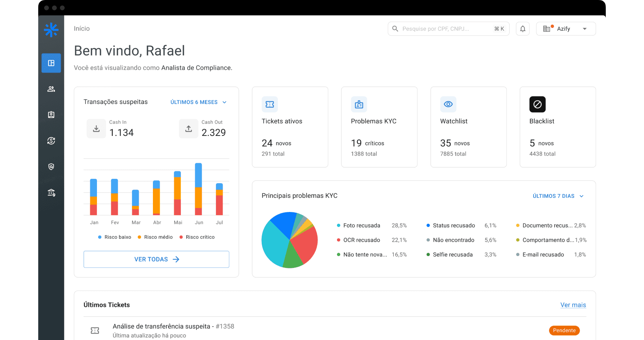The width and height of the screenshot is (644, 340).
Task: Click the Transações suspeitas card title
Action: tap(115, 102)
